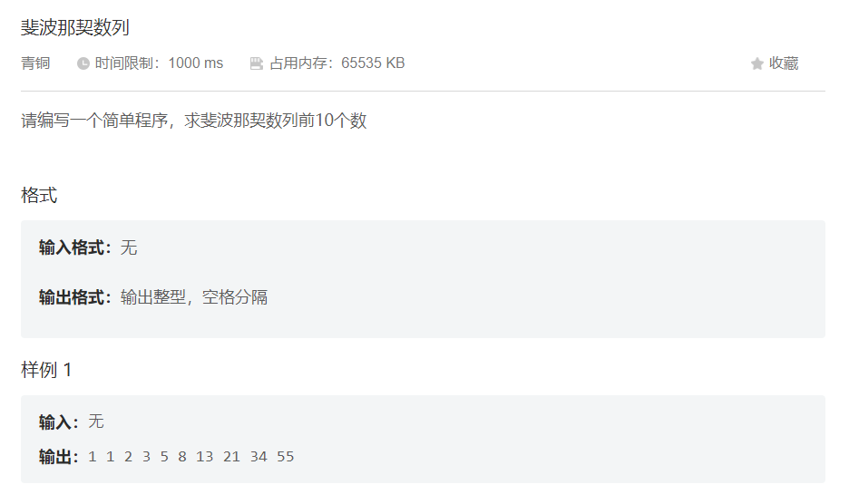
Task: Click the 斐波那契数列 problem title
Action: (x=74, y=27)
